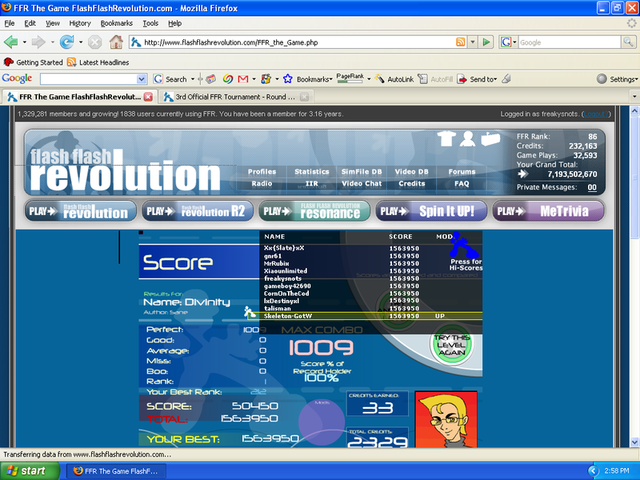
Task: Click the green Go arrow button
Action: pos(486,42)
